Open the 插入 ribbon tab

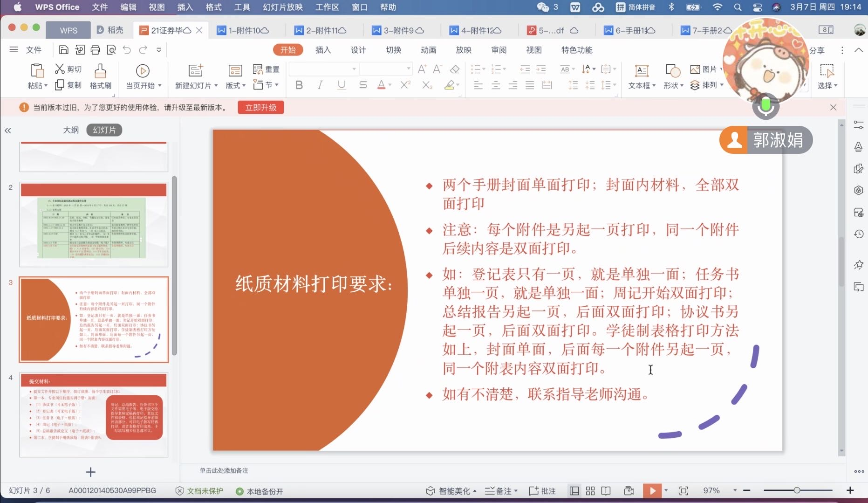click(x=323, y=50)
